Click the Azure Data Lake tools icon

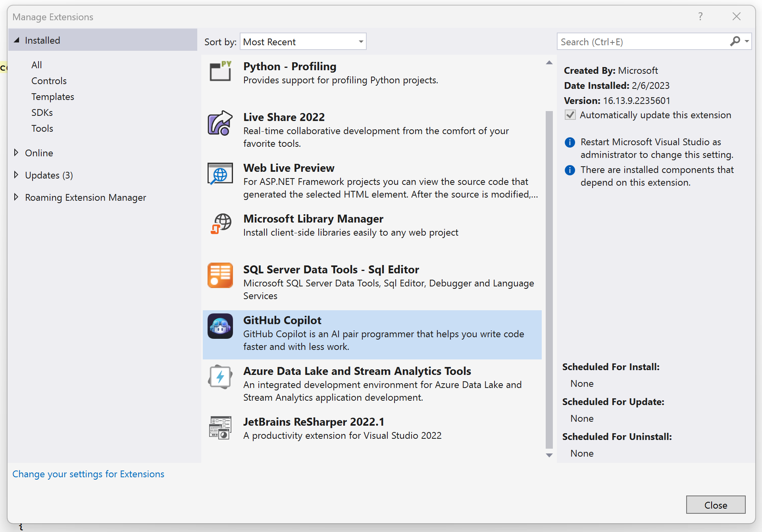tap(220, 377)
